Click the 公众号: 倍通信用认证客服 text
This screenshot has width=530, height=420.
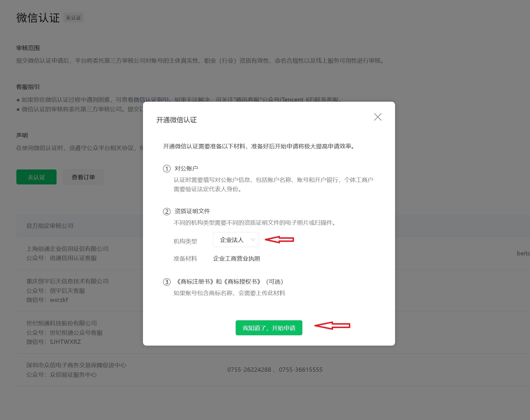[61, 258]
